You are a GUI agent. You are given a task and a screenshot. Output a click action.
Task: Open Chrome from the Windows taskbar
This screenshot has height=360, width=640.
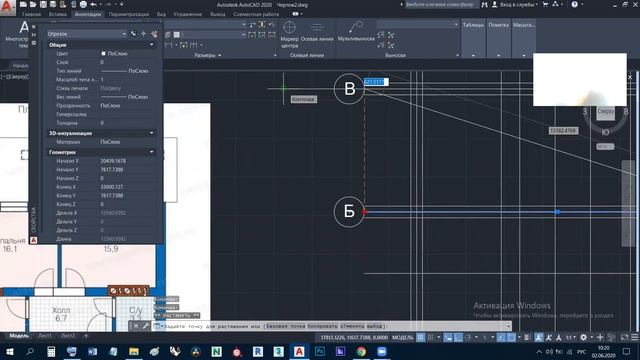[361, 351]
